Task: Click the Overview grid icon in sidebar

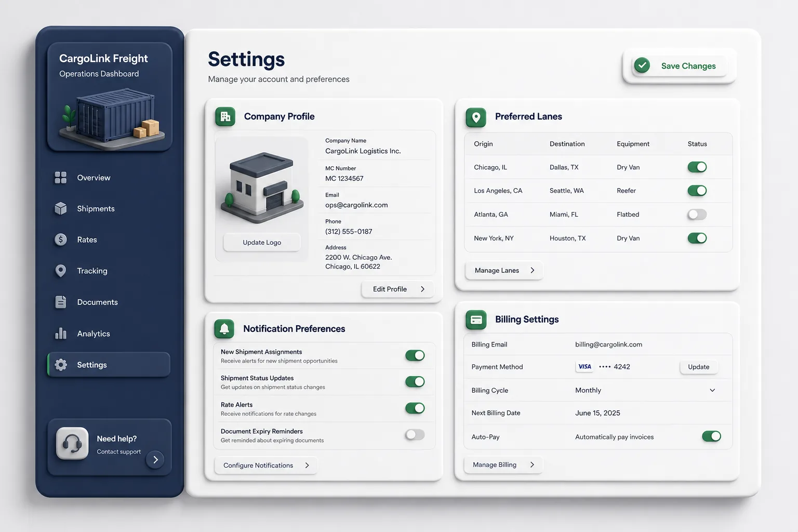Action: click(61, 178)
